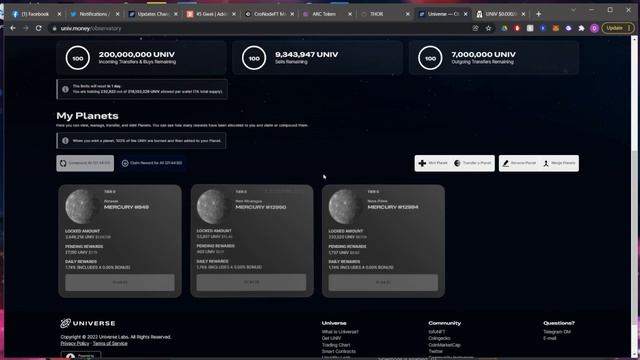Reload the page

[x=39, y=28]
